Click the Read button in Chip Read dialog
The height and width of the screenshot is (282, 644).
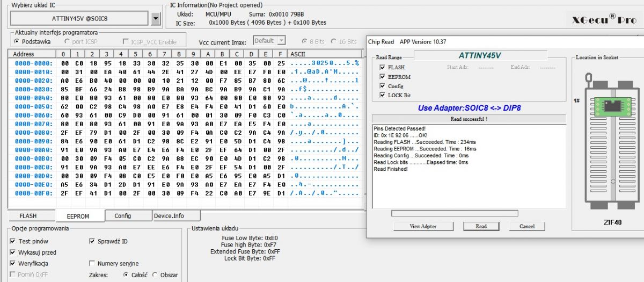481,227
